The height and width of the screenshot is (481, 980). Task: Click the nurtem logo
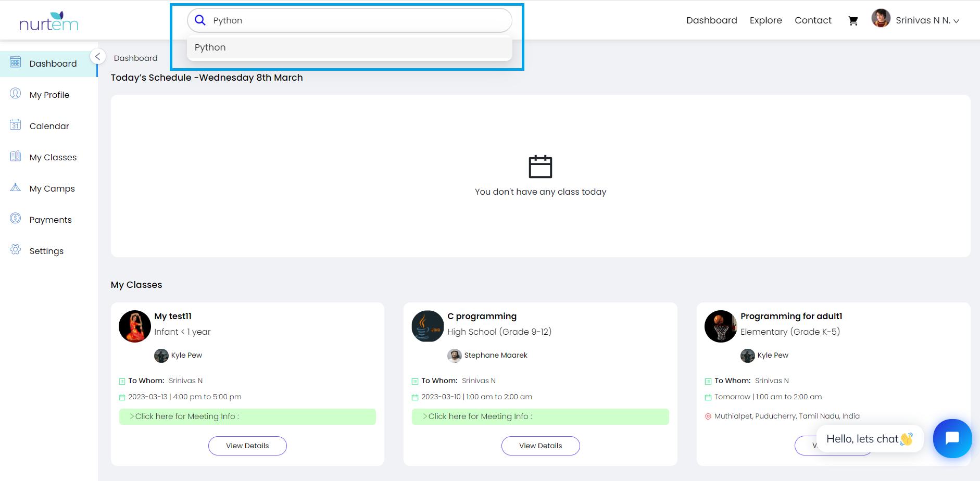48,21
